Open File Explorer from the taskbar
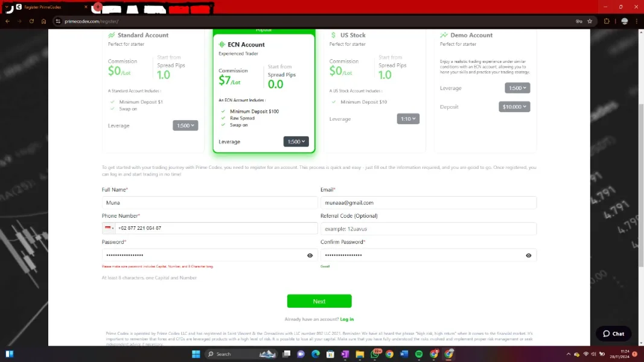The image size is (644, 362). [360, 354]
